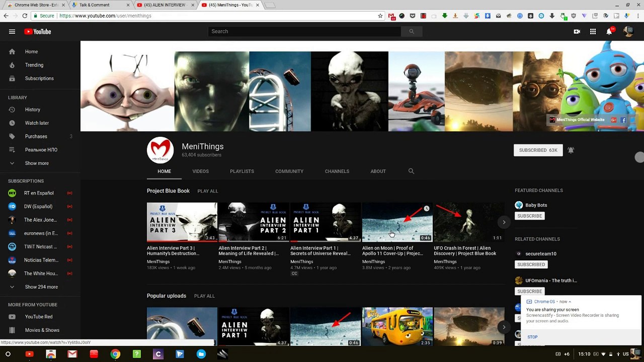
Task: Toggle the MeniThings channel notification bell
Action: pos(571,150)
